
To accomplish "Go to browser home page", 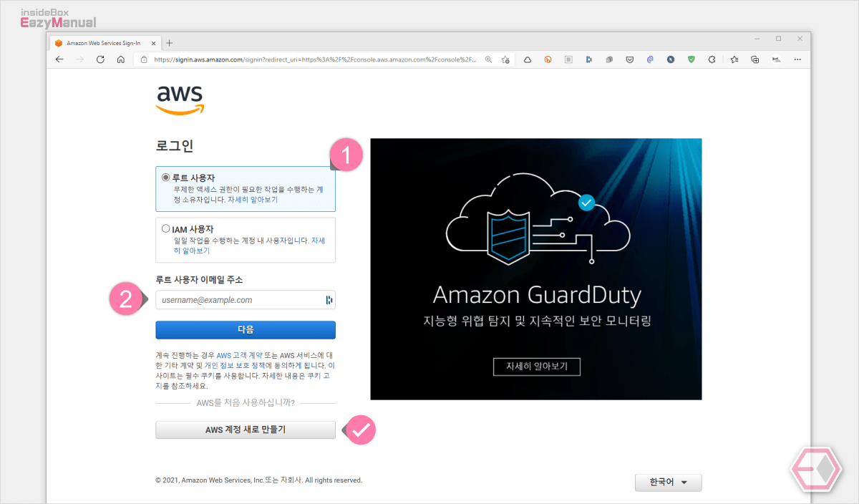I will (121, 59).
